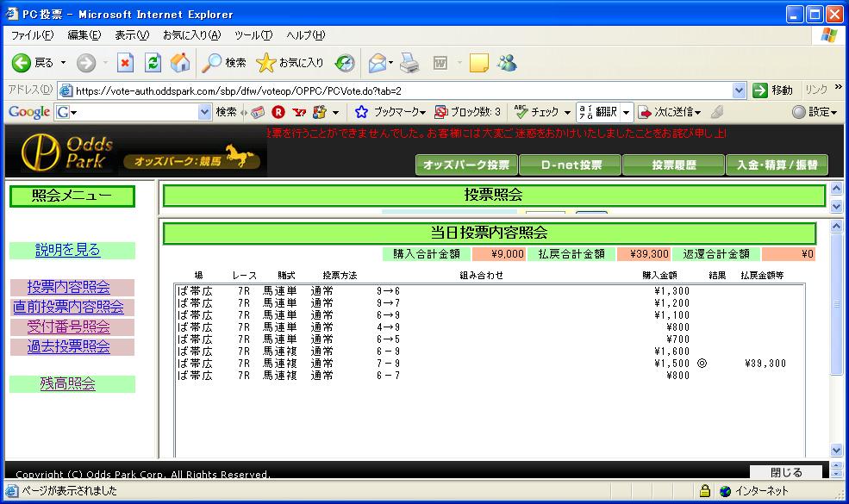849x504 pixels.
Task: Open the Back button history dropdown
Action: coord(63,64)
